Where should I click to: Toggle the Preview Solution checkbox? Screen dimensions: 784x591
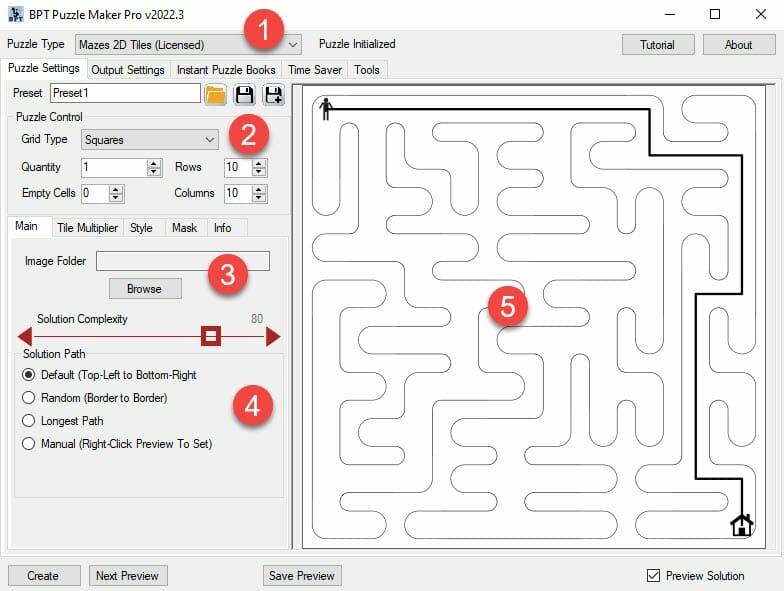(653, 576)
